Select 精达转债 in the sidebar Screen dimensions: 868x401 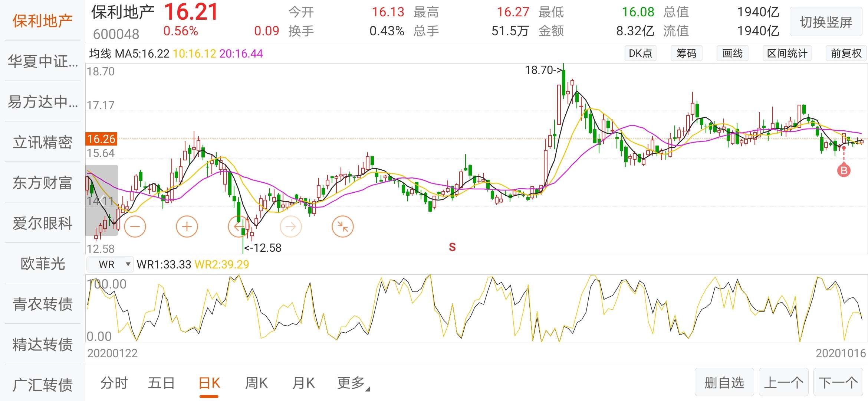point(43,344)
